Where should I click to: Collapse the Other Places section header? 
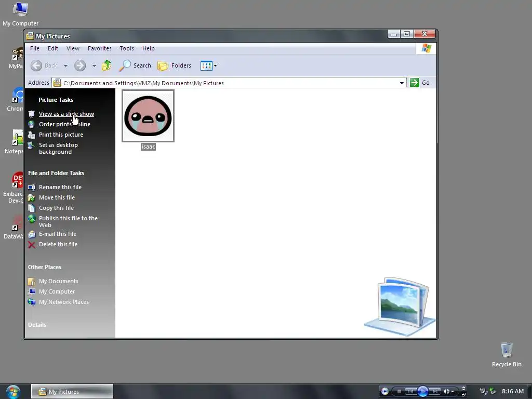45,267
